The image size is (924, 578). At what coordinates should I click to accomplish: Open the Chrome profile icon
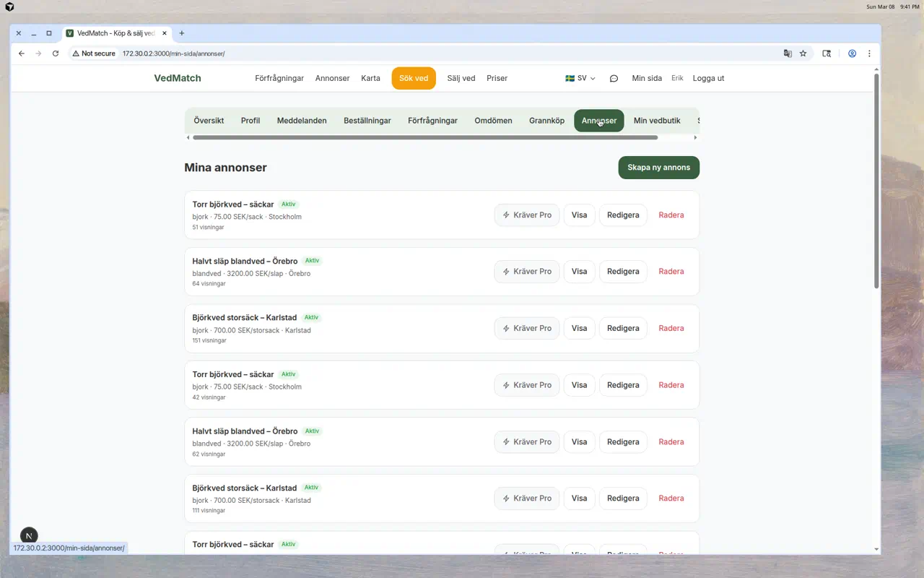(x=852, y=53)
